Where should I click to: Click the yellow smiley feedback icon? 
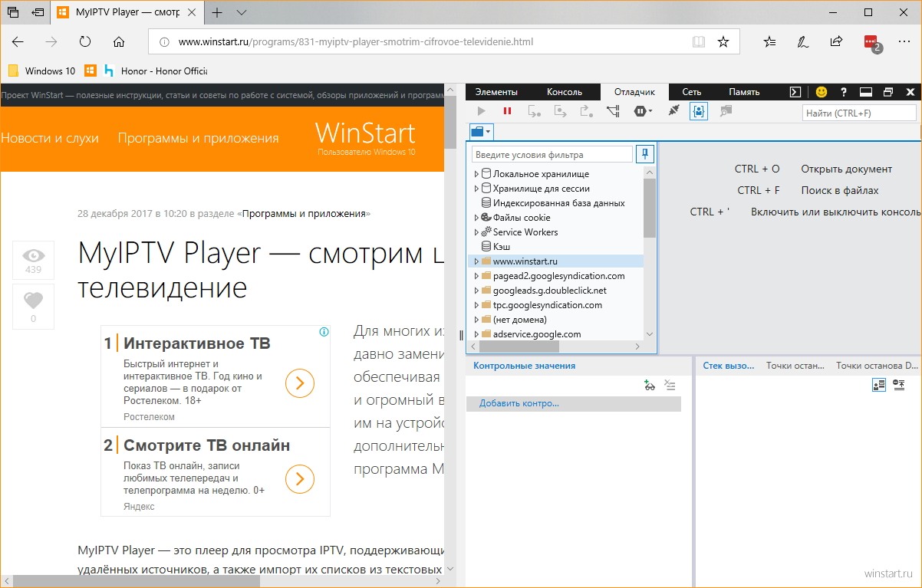point(821,92)
